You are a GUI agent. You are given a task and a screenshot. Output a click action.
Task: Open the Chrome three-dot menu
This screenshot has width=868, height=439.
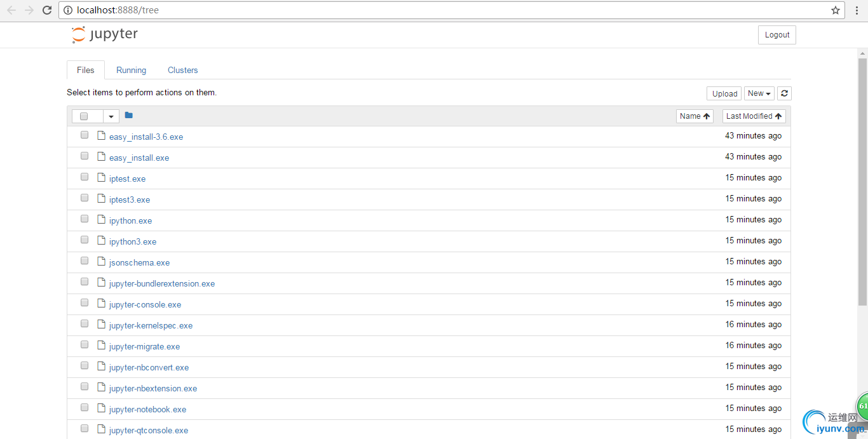pyautogui.click(x=857, y=10)
